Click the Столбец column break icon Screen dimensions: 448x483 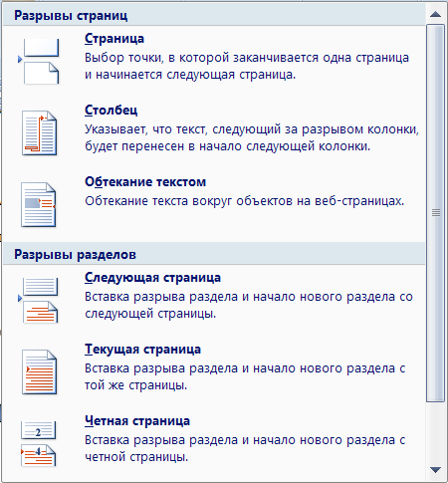pyautogui.click(x=40, y=133)
